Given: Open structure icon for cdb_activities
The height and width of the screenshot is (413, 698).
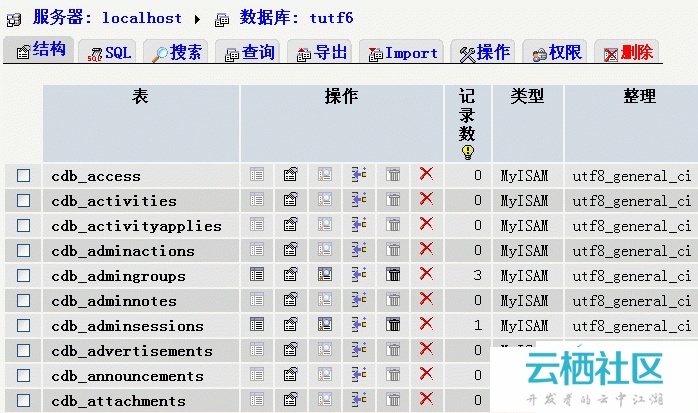Looking at the screenshot, I should (x=291, y=199).
